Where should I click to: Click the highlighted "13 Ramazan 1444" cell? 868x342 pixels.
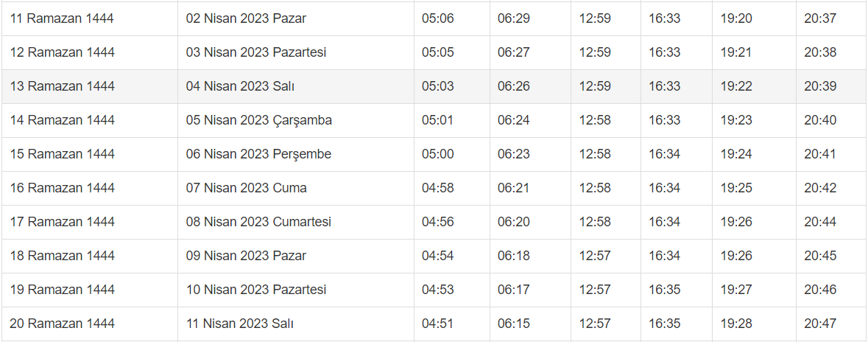[x=63, y=86]
